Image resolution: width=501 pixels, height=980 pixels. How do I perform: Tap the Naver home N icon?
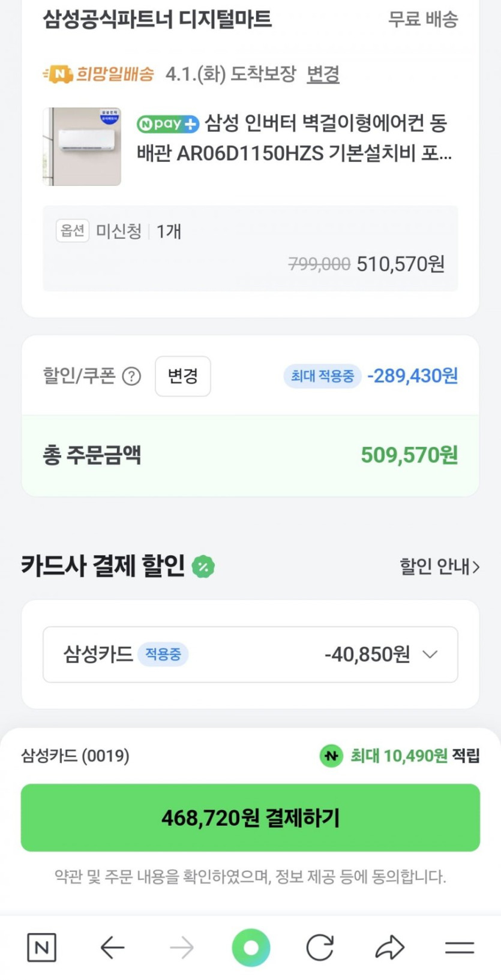point(42,948)
